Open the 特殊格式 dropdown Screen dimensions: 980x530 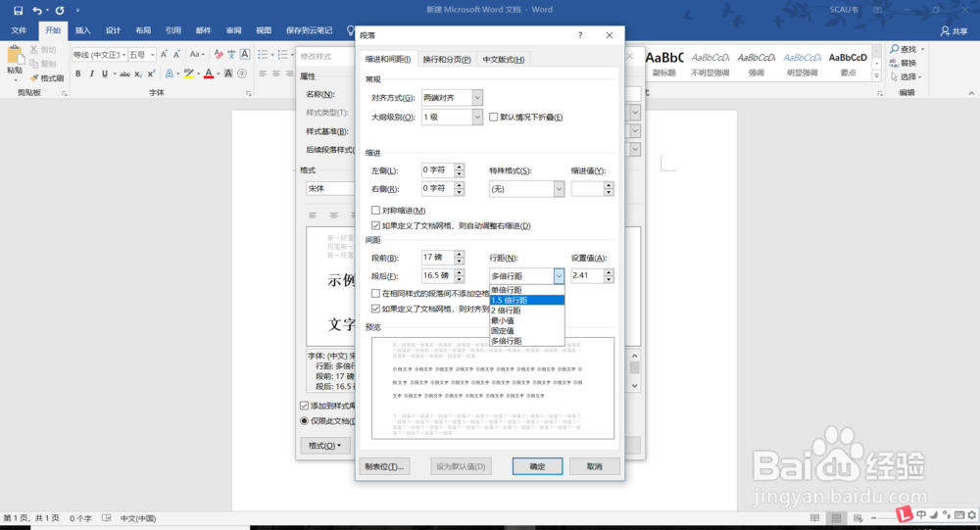point(559,189)
